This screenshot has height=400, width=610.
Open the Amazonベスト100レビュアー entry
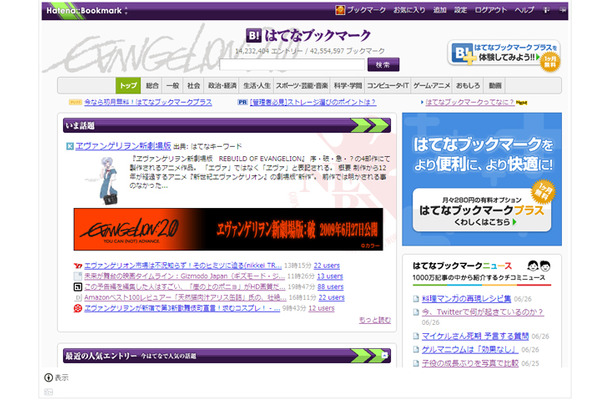[185, 298]
